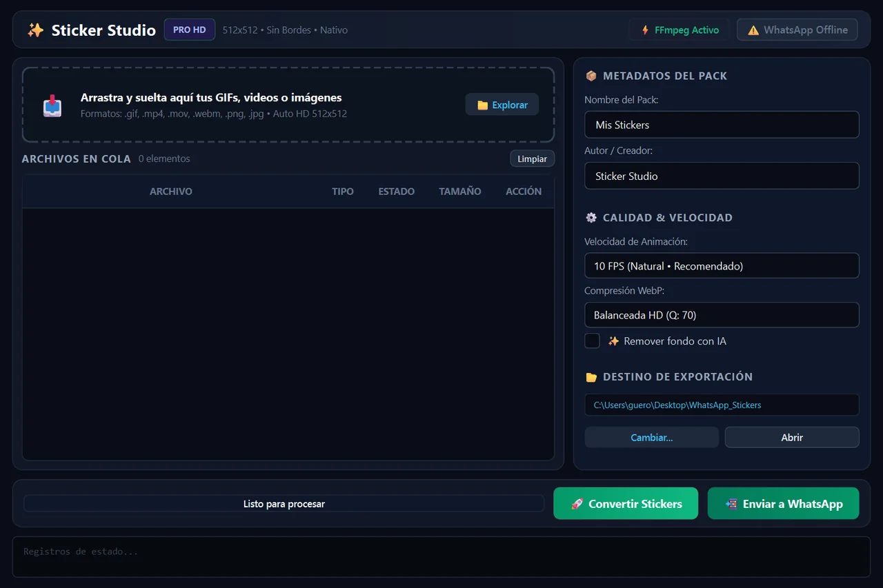
Task: Click the gear icon beside Calidad & Velocidad
Action: point(591,218)
